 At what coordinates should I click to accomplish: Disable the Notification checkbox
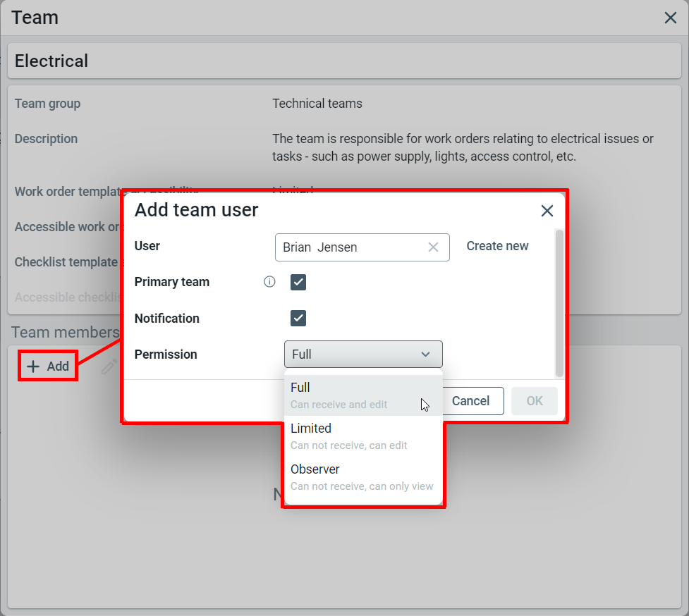pos(298,318)
